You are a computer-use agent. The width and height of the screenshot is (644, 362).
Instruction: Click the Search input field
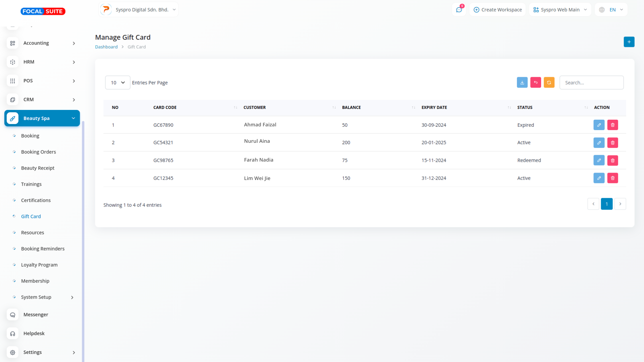coord(591,82)
